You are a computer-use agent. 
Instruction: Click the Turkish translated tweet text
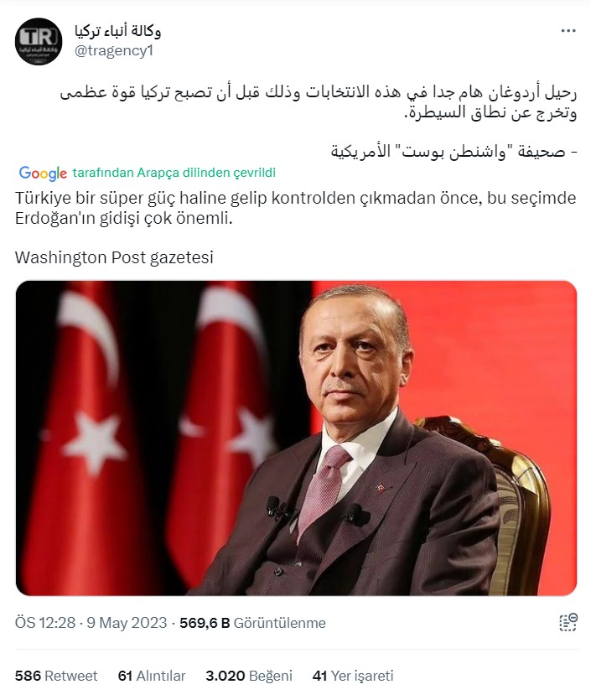point(295,208)
